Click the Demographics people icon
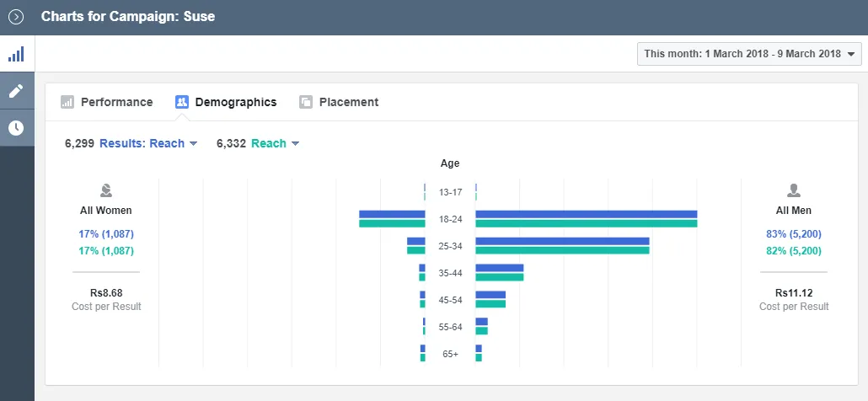Viewport: 868px width, 401px height. point(182,102)
